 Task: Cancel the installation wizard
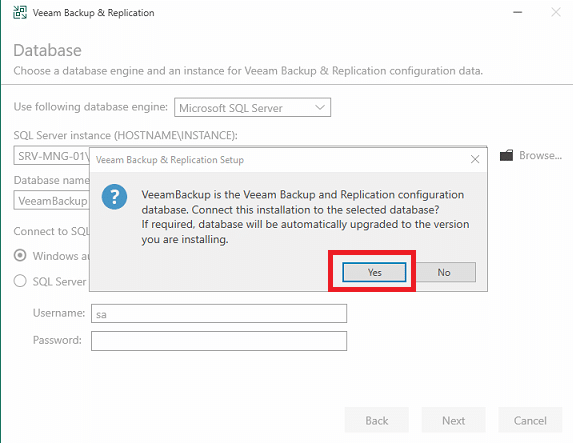click(x=530, y=420)
